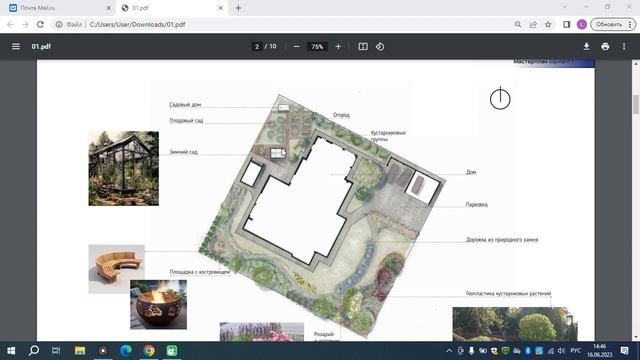
Task: Click the Геопластика кустарниковых растений label
Action: click(x=508, y=293)
